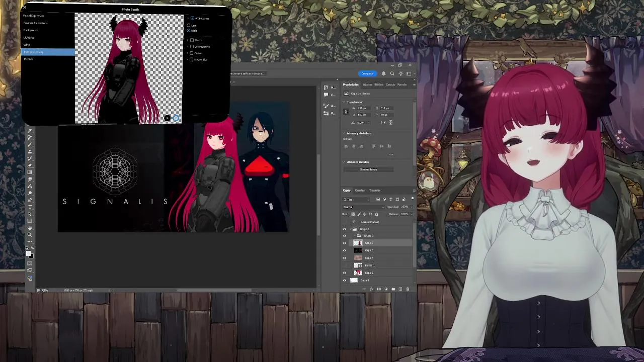644x362 pixels.
Task: Open more align options ellipsis
Action: pyautogui.click(x=391, y=154)
